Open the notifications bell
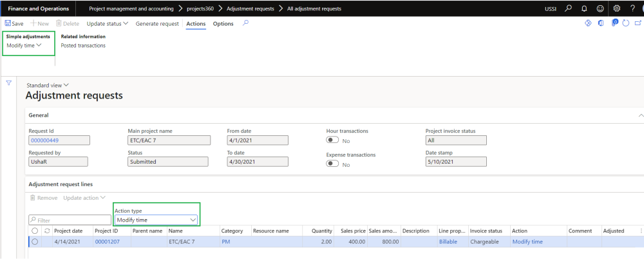The width and height of the screenshot is (644, 259). coord(584,8)
